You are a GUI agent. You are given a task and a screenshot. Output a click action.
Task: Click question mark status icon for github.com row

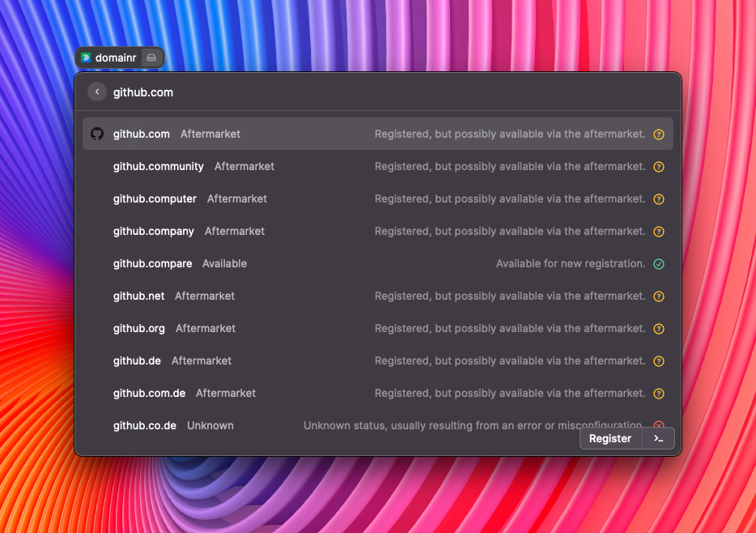coord(659,134)
